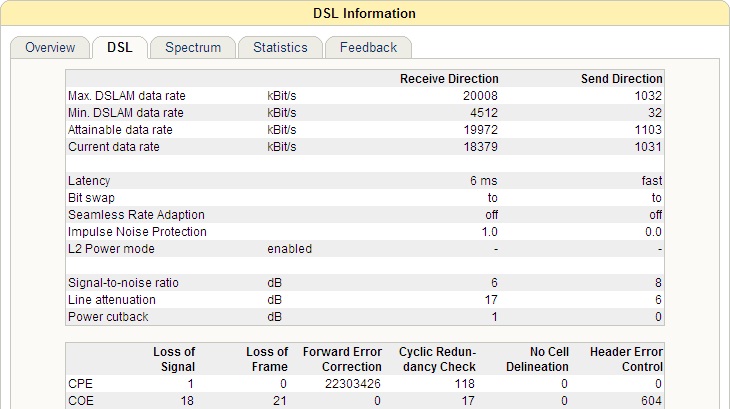Image resolution: width=730 pixels, height=409 pixels.
Task: Select the CPE row label
Action: click(81, 384)
